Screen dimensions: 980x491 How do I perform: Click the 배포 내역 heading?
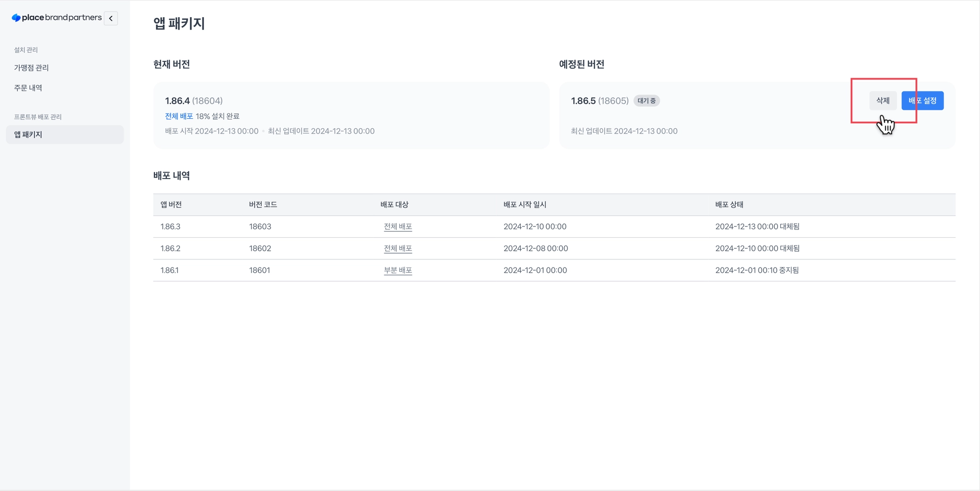(x=172, y=176)
